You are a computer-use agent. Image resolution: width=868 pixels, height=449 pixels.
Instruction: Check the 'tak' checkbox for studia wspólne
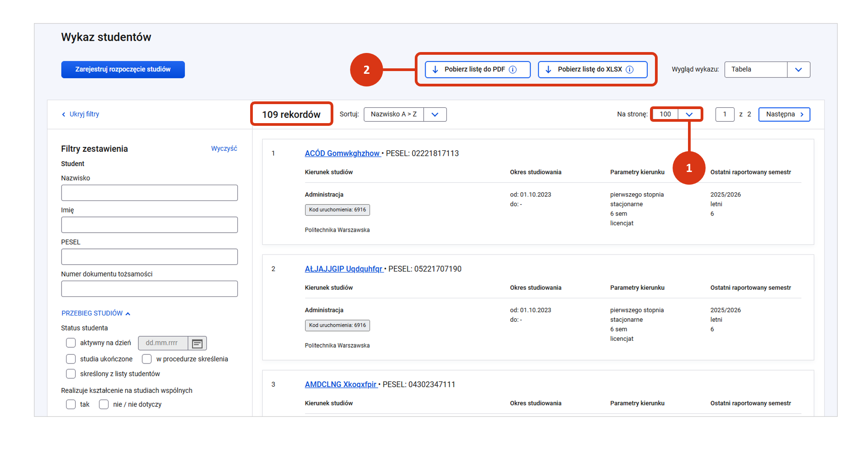coord(71,404)
